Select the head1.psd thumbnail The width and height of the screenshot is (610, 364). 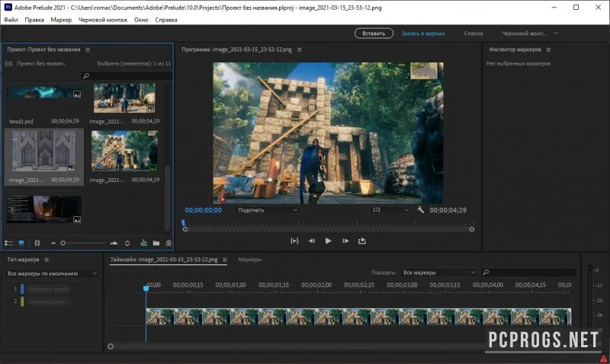[x=43, y=92]
